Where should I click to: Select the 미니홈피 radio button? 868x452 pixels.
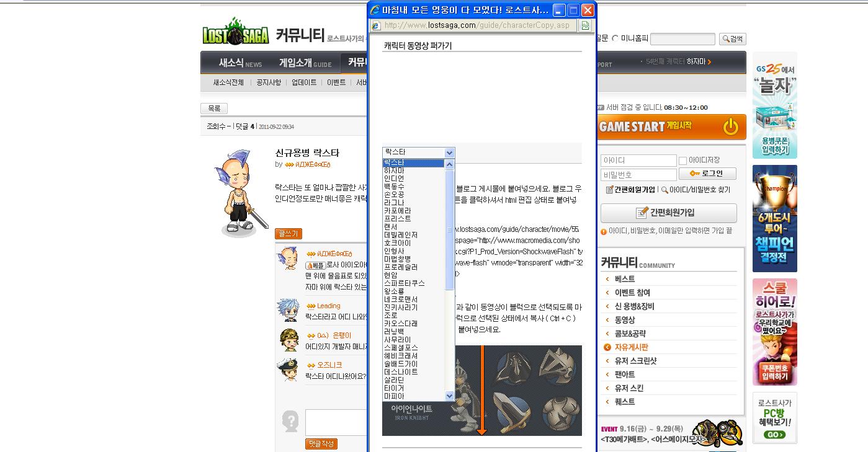(615, 38)
